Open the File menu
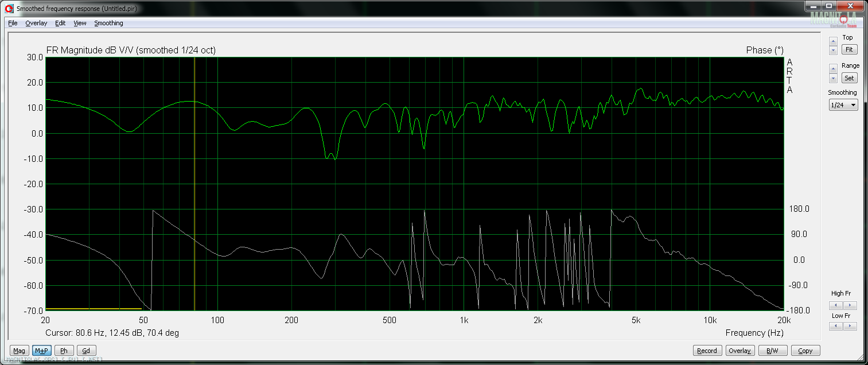The image size is (868, 365). pos(13,23)
